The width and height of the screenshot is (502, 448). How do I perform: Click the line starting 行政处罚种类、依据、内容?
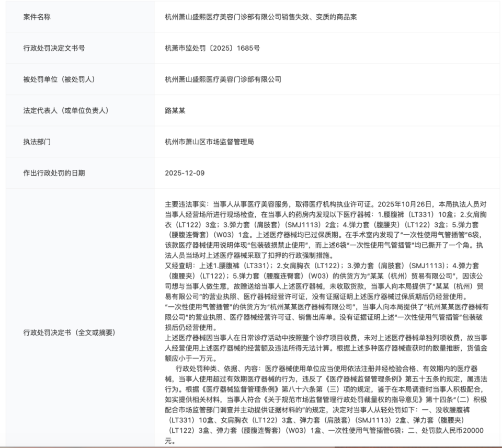pyautogui.click(x=326, y=369)
